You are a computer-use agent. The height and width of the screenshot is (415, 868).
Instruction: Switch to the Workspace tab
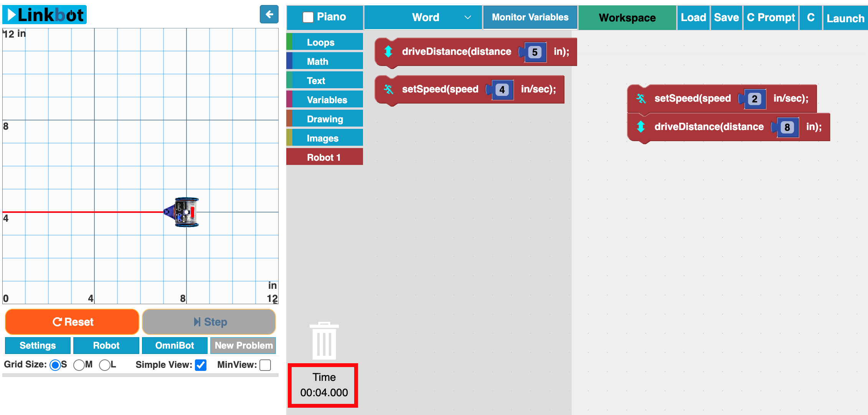(627, 18)
